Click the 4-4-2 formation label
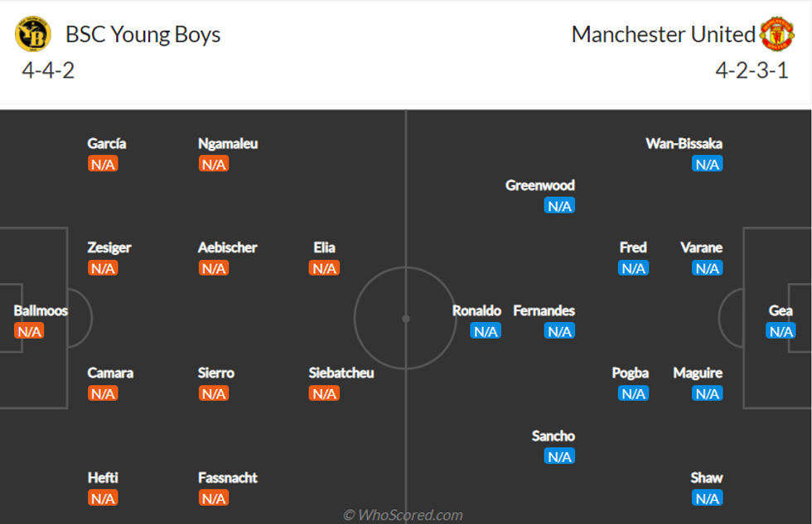This screenshot has height=524, width=812. (x=48, y=70)
